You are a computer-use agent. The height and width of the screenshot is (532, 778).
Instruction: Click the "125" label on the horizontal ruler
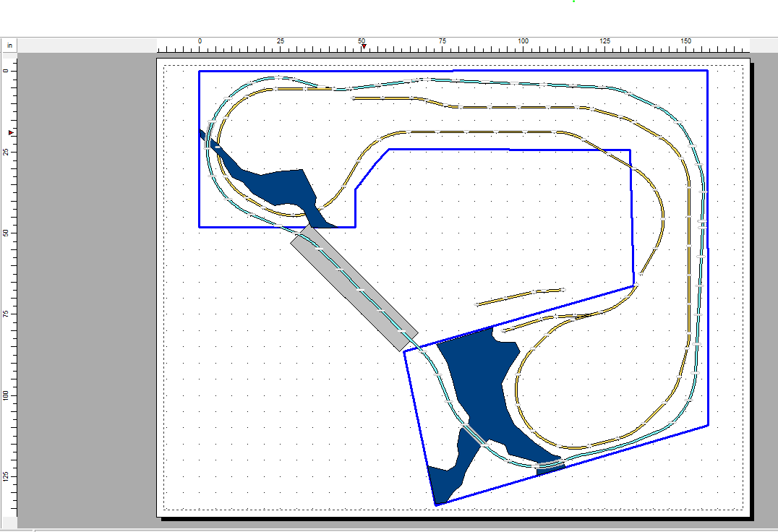coord(604,41)
